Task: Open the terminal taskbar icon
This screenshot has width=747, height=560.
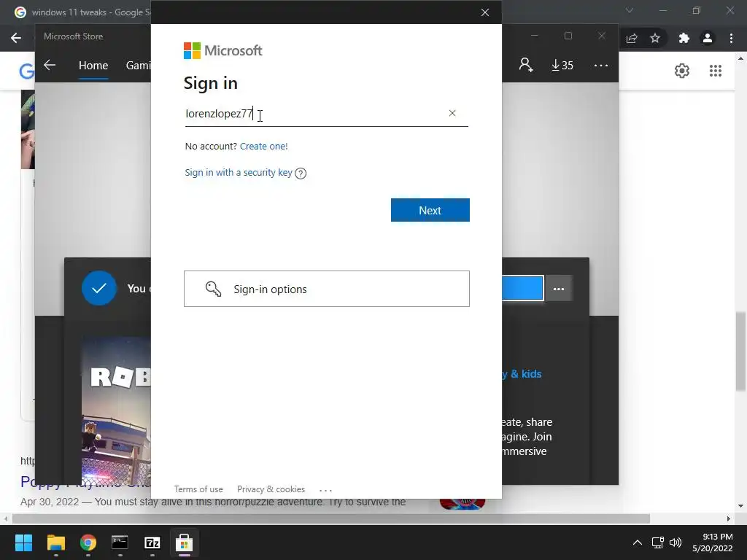Action: pyautogui.click(x=120, y=542)
